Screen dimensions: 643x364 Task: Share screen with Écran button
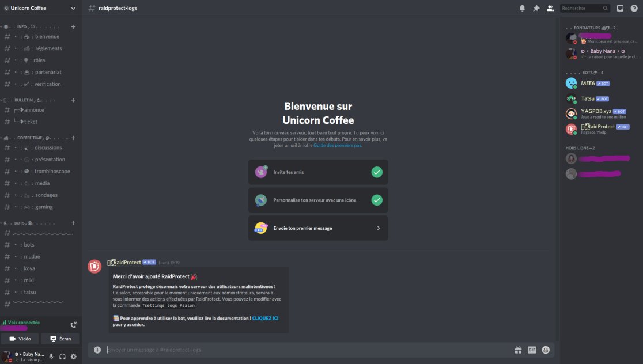[60, 339]
